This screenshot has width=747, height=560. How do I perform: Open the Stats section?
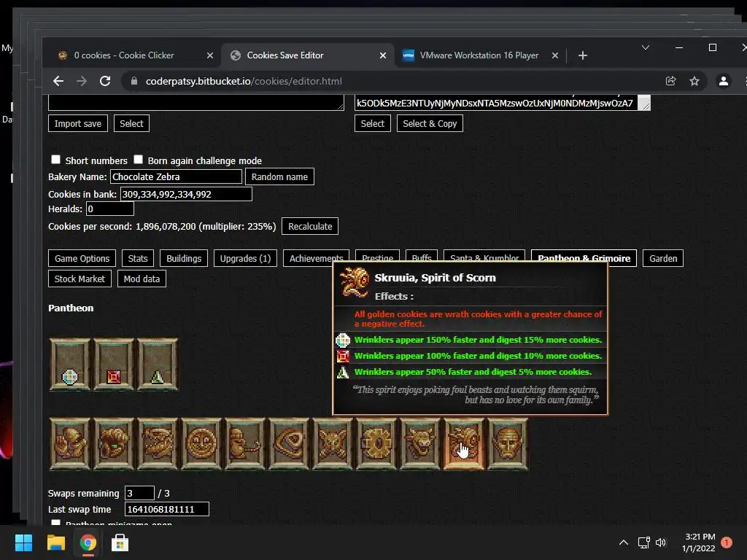tap(138, 258)
